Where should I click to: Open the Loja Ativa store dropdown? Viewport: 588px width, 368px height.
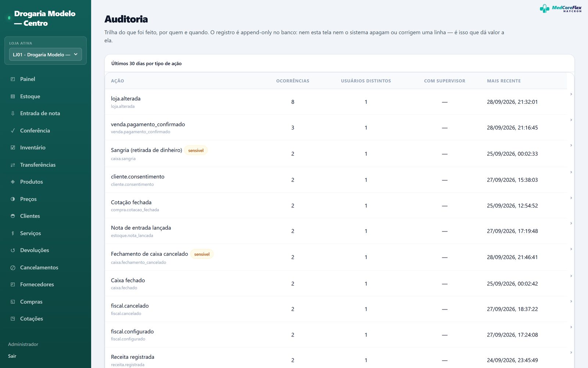[x=46, y=54]
